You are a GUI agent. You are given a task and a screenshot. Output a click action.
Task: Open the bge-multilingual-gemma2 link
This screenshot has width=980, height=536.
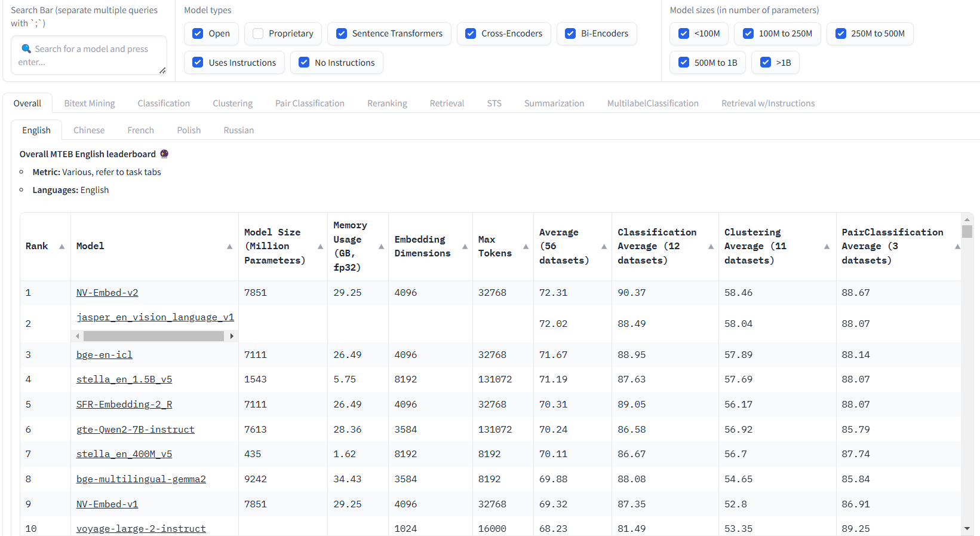click(x=141, y=479)
